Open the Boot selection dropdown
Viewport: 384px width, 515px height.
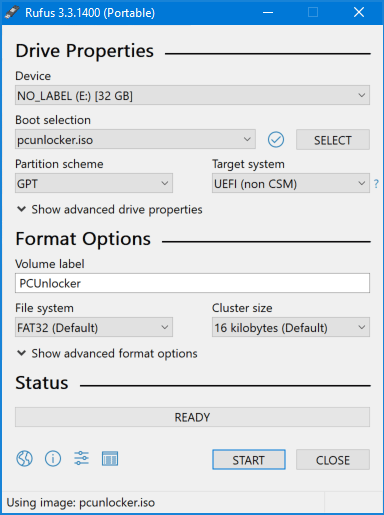click(135, 140)
